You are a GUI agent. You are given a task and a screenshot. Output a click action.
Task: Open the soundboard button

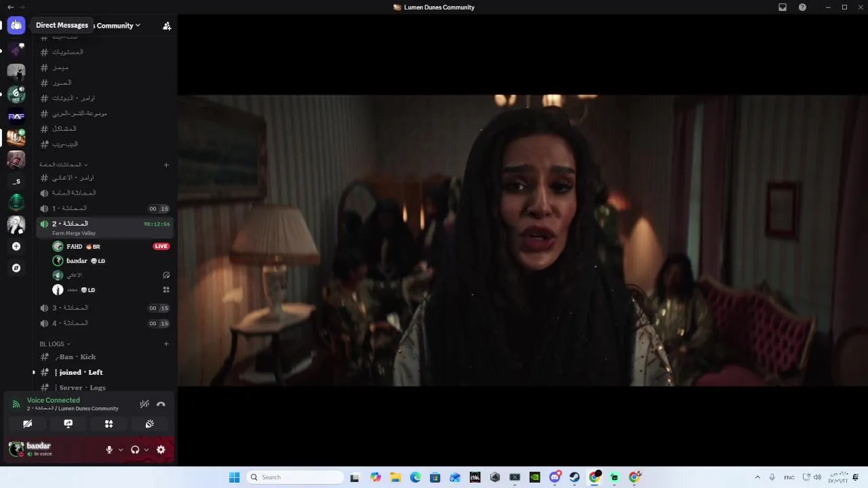149,424
